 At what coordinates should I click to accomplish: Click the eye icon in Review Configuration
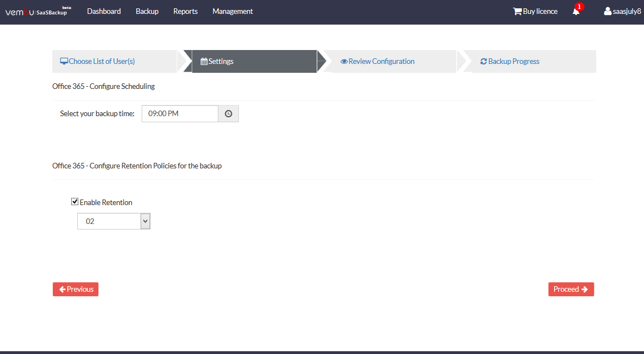344,62
